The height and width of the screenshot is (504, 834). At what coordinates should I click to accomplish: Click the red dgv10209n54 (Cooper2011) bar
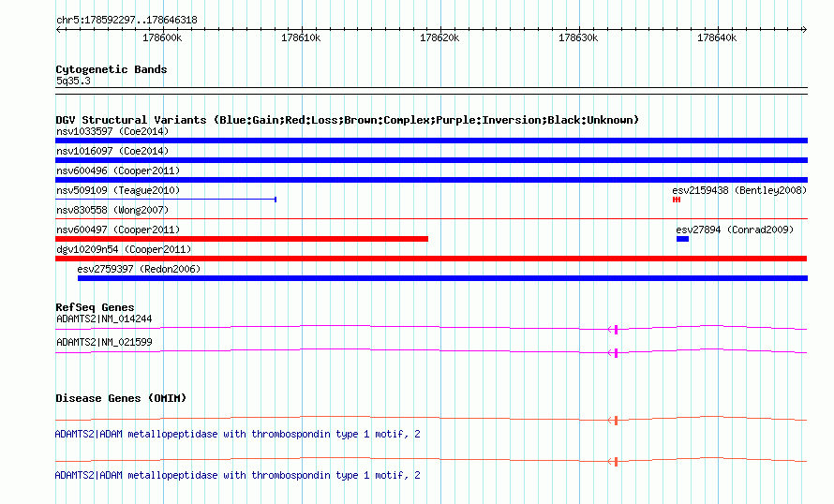tap(431, 259)
